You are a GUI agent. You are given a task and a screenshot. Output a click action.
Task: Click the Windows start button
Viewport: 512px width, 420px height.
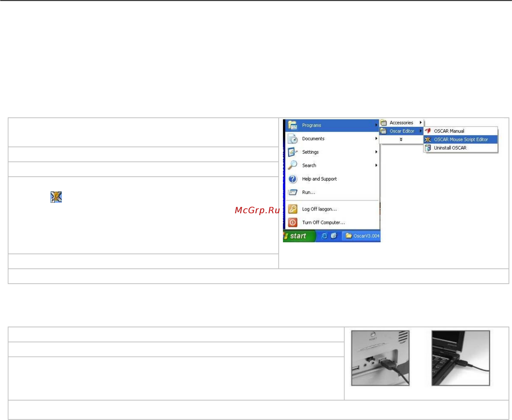tap(299, 236)
